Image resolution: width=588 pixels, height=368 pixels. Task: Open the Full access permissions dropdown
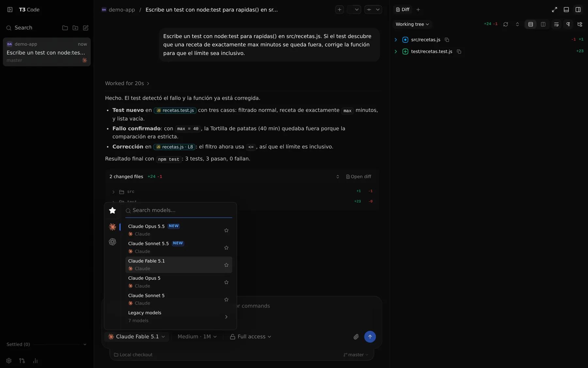click(x=251, y=337)
